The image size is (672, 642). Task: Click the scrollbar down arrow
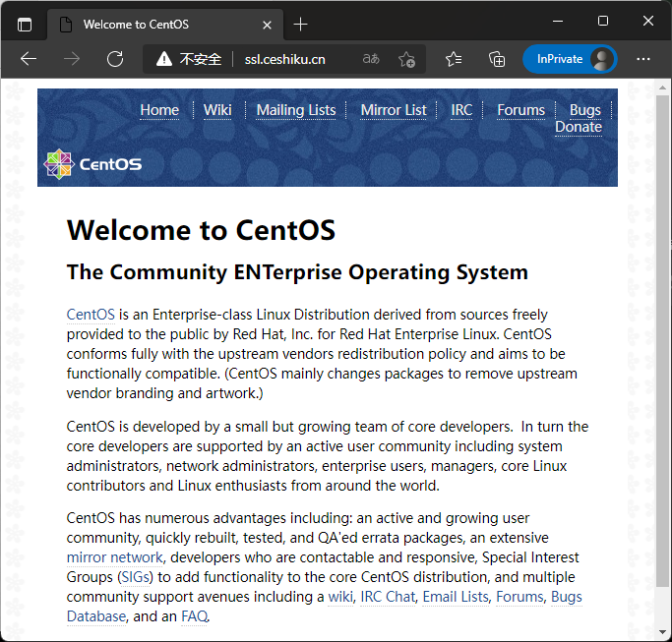click(x=662, y=632)
